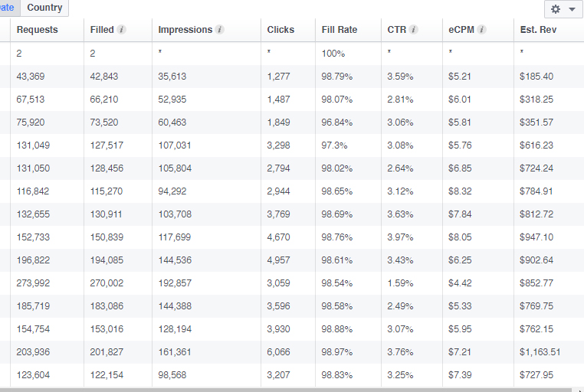Click the Fill Rate column header
This screenshot has width=584, height=392.
tap(340, 30)
